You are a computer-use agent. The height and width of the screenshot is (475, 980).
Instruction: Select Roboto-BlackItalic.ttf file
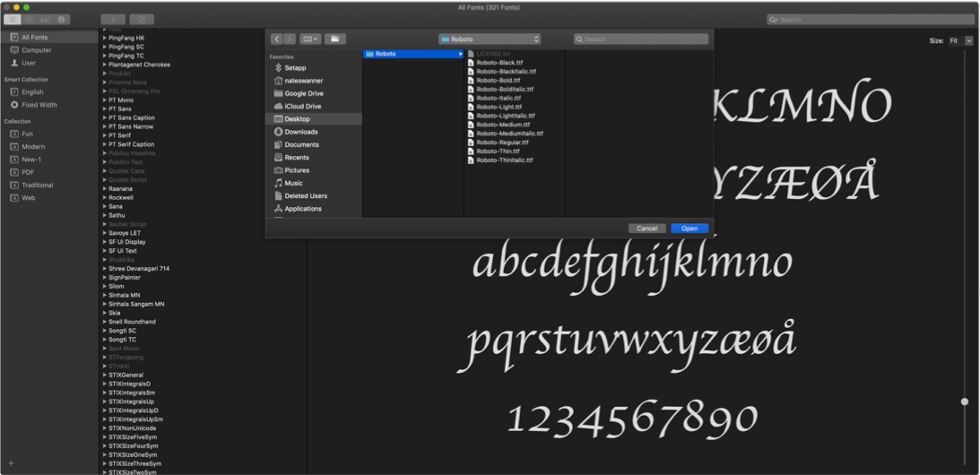pos(507,72)
